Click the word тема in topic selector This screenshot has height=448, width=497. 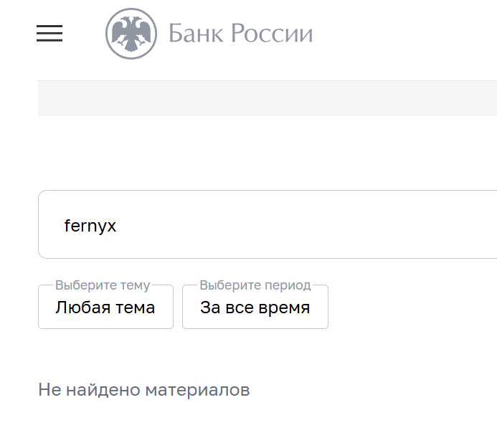[x=134, y=308]
